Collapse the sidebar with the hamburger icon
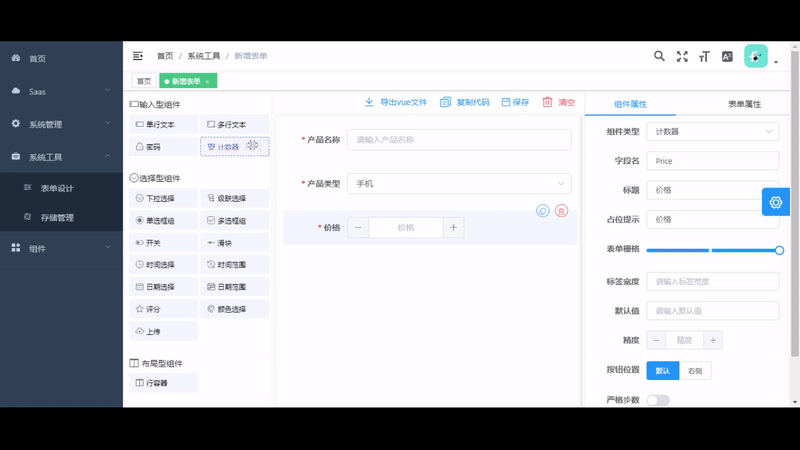 [138, 56]
